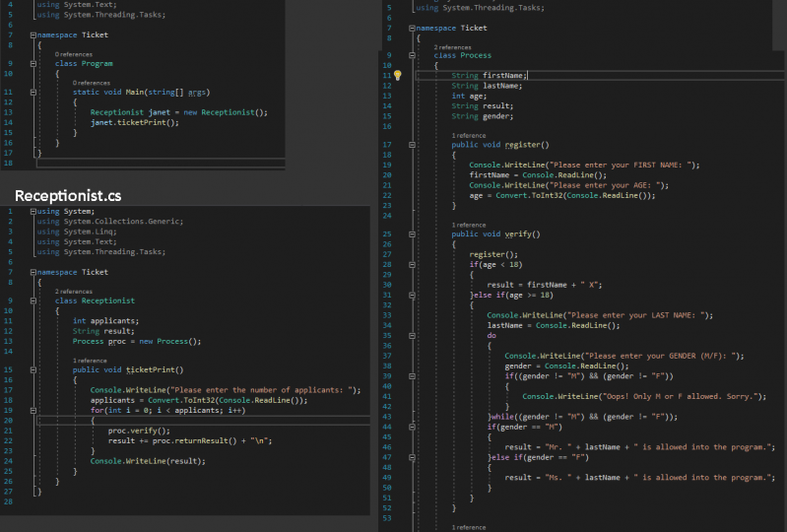The width and height of the screenshot is (787, 532).
Task: Click the 'Ms.' result assignment line
Action: (x=639, y=477)
